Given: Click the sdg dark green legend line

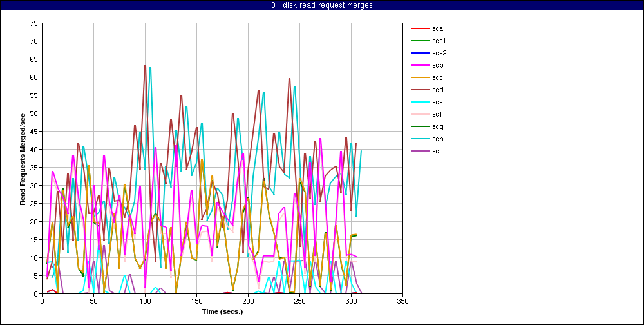Looking at the screenshot, I should point(419,126).
